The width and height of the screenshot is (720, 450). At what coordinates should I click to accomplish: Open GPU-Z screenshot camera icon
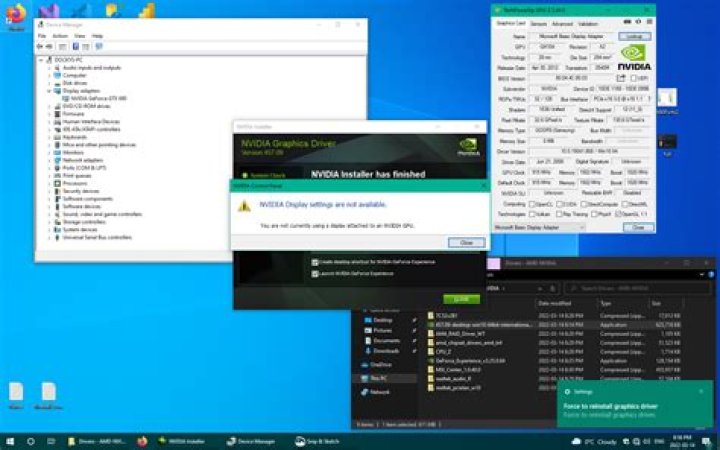tap(628, 22)
